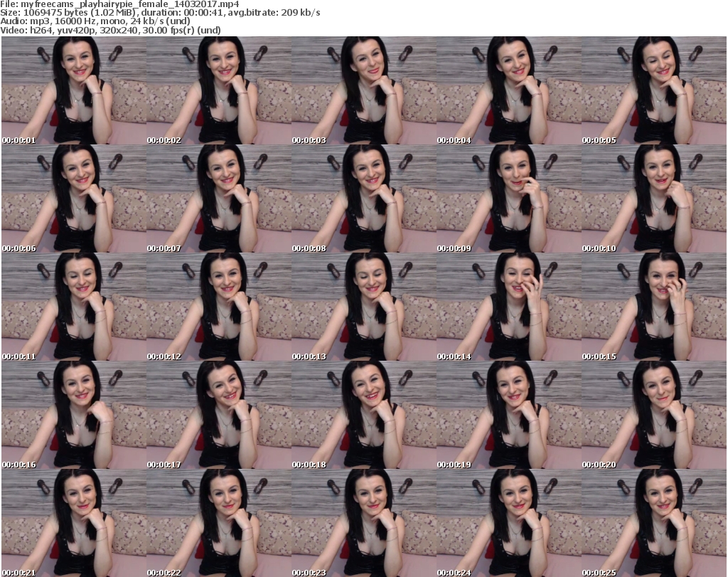This screenshot has height=577, width=728.
Task: Pick the video frame at 00:00:15
Action: pyautogui.click(x=654, y=307)
